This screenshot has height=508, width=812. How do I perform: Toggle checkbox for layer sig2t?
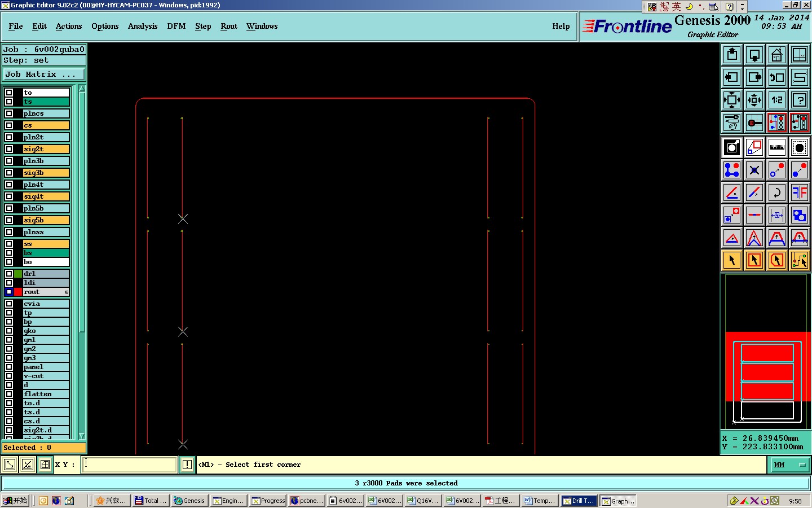(9, 149)
